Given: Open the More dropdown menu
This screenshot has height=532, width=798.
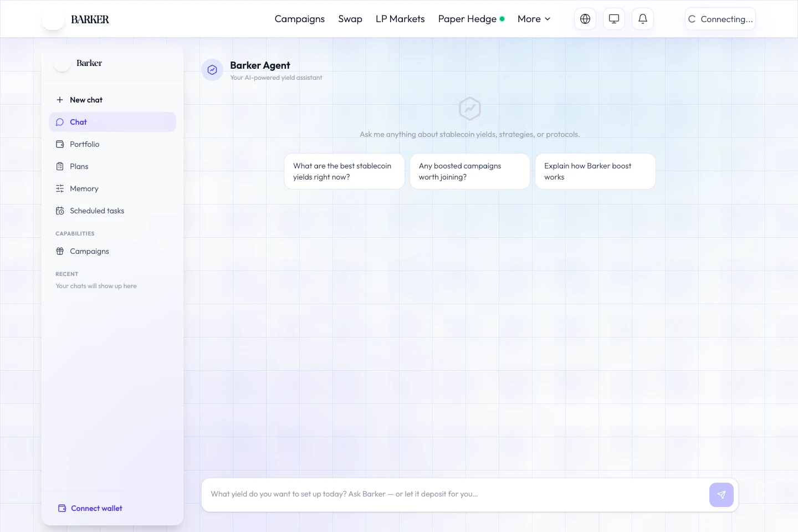Looking at the screenshot, I should coord(534,19).
